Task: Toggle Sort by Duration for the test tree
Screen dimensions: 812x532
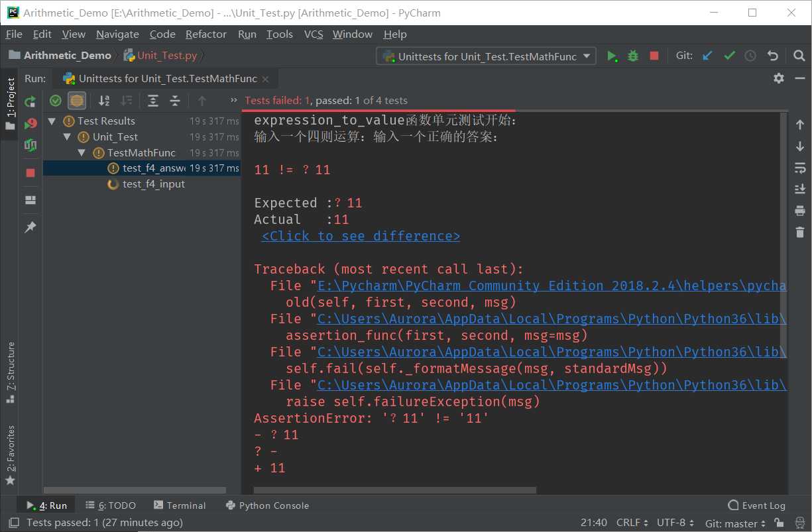Action: [x=126, y=101]
